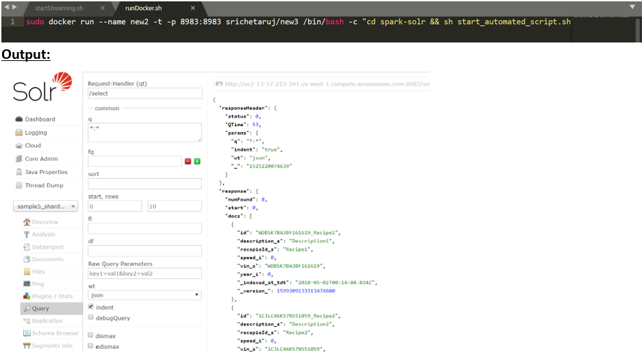Click green plus icon to add fq
This screenshot has height=363, width=644.
coord(197,162)
